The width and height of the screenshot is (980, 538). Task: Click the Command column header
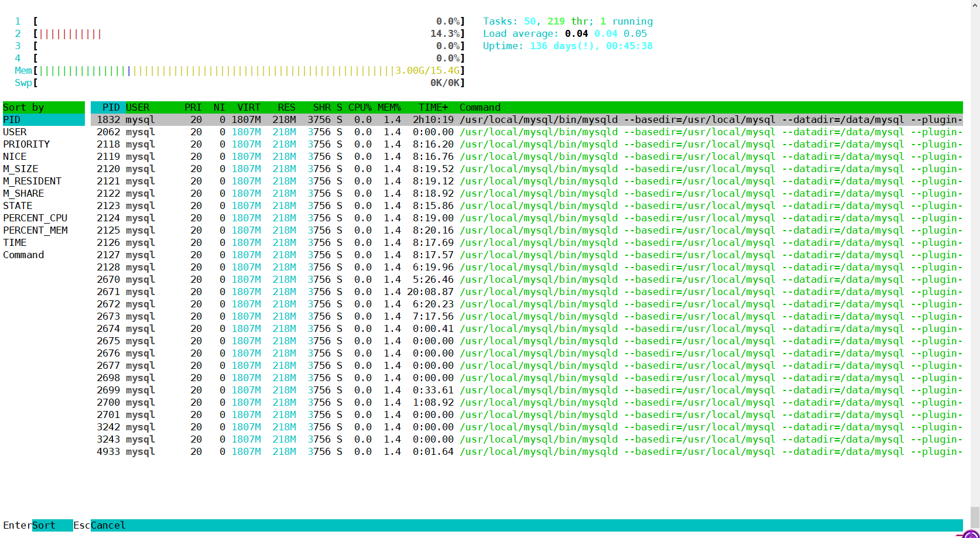click(480, 107)
